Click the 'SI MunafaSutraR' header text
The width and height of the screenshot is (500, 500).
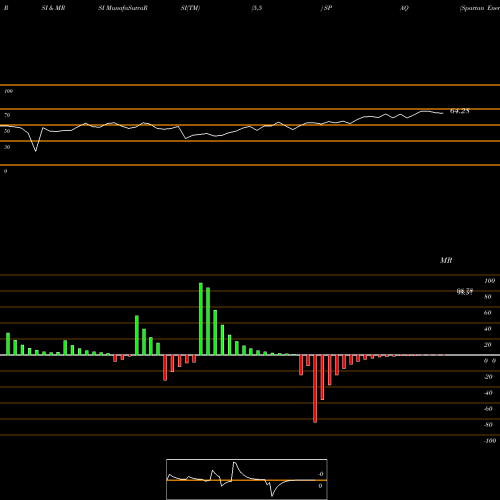(x=123, y=8)
